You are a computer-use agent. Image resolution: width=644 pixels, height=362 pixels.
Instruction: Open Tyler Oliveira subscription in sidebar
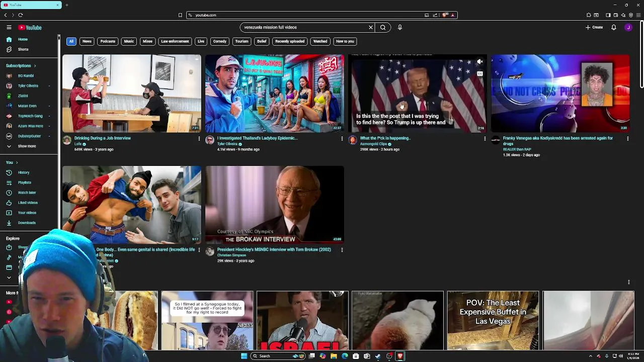pos(29,86)
